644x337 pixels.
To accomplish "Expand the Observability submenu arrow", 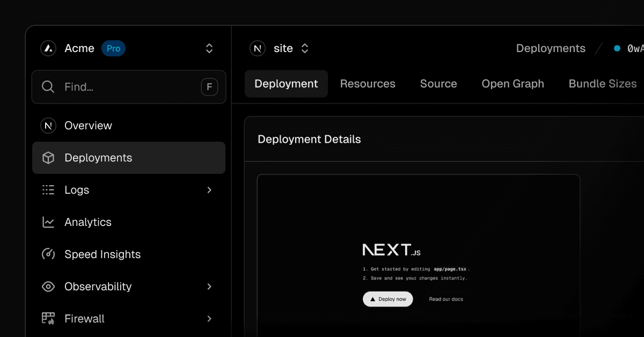I will click(209, 287).
